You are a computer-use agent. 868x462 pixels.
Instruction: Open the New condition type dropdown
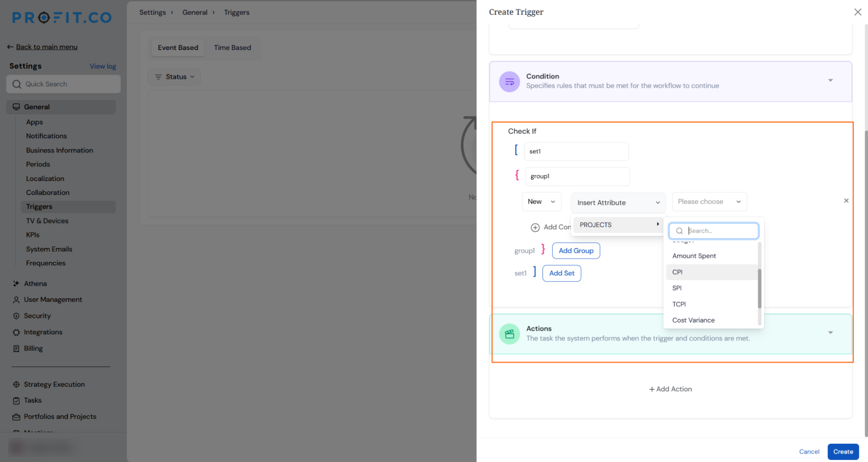coord(541,201)
